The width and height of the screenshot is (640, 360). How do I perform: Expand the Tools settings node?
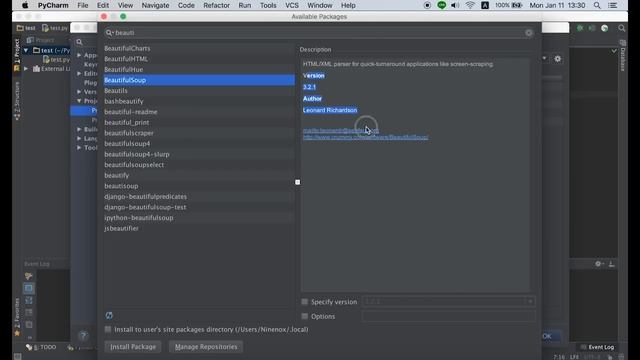tap(79, 147)
